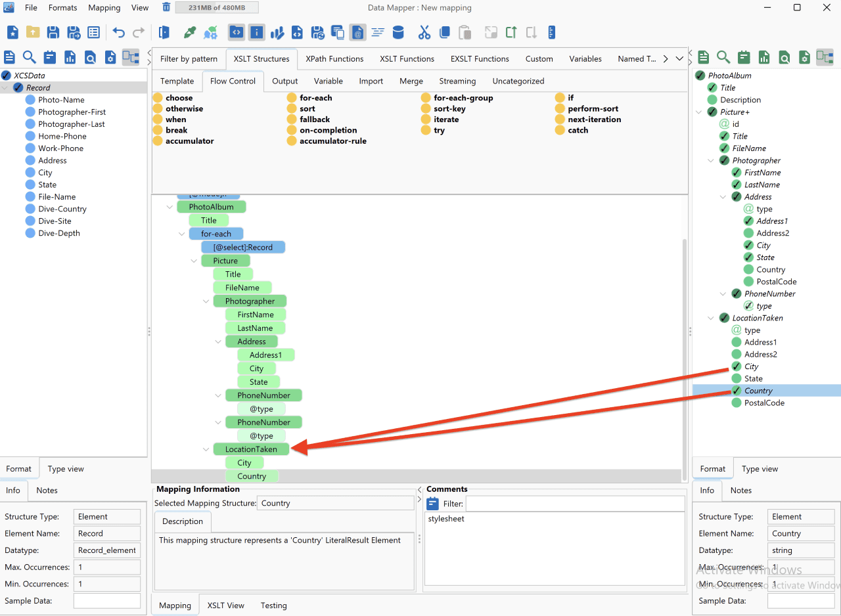
Task: Toggle the highlighted info toolbar button
Action: pos(257,32)
